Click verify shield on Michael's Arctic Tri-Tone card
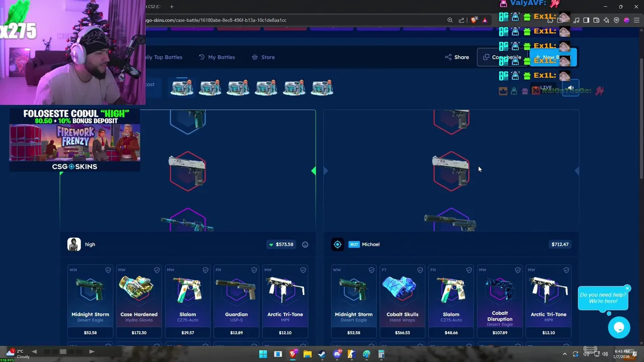The image size is (644, 362). 567,270
